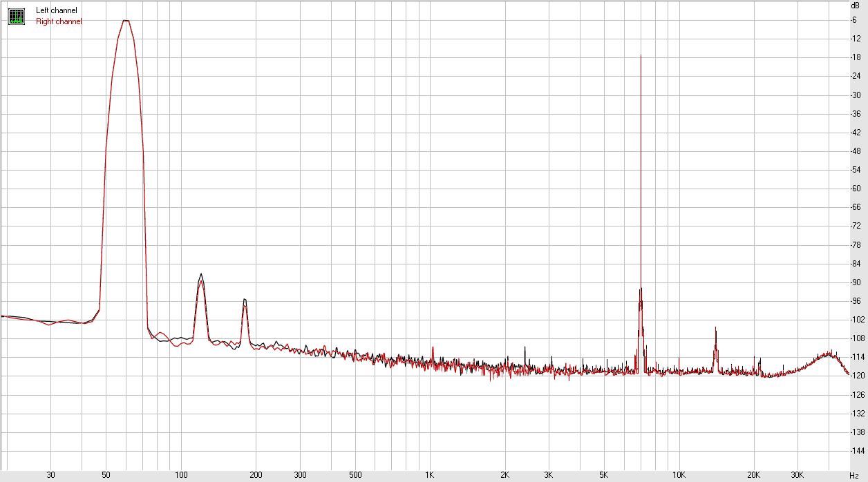868x482 pixels.
Task: Click the 30K frequency axis label
Action: pyautogui.click(x=797, y=475)
